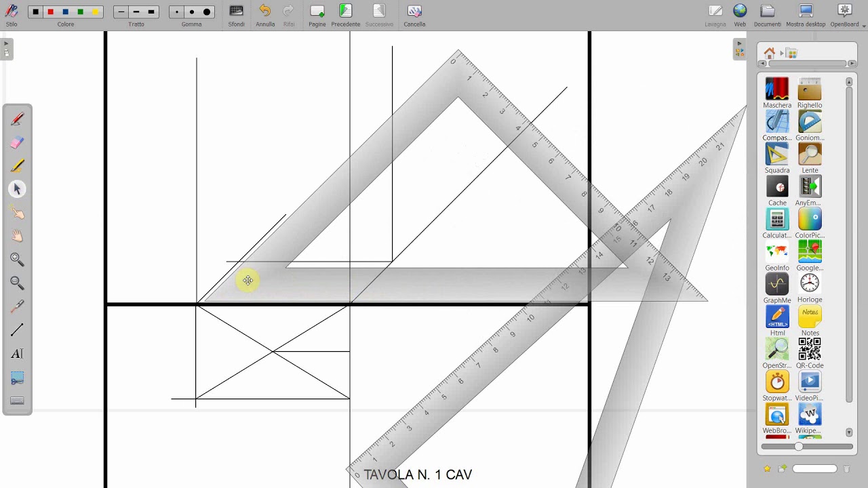Open the Calculator application
Viewport: 868px width, 488px height.
click(777, 223)
